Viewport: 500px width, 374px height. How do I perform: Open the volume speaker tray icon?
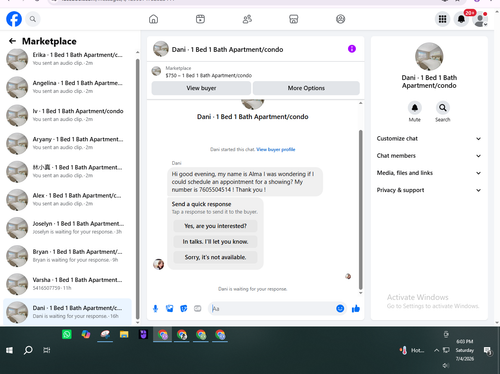pyautogui.click(x=446, y=366)
